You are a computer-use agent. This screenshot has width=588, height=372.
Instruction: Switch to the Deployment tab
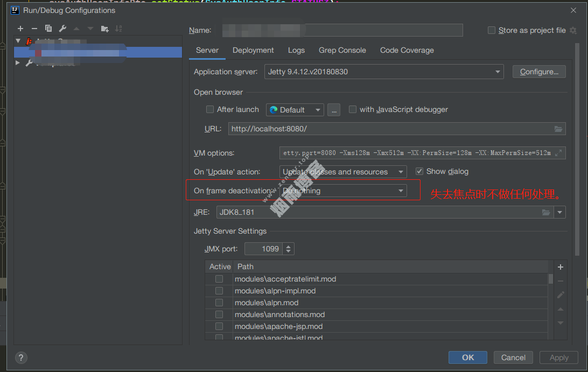pyautogui.click(x=253, y=50)
